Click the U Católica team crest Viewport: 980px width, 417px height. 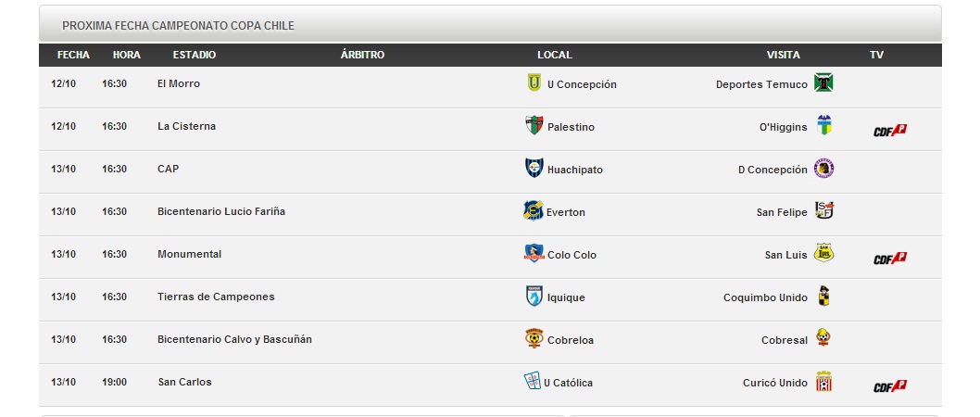pos(532,381)
